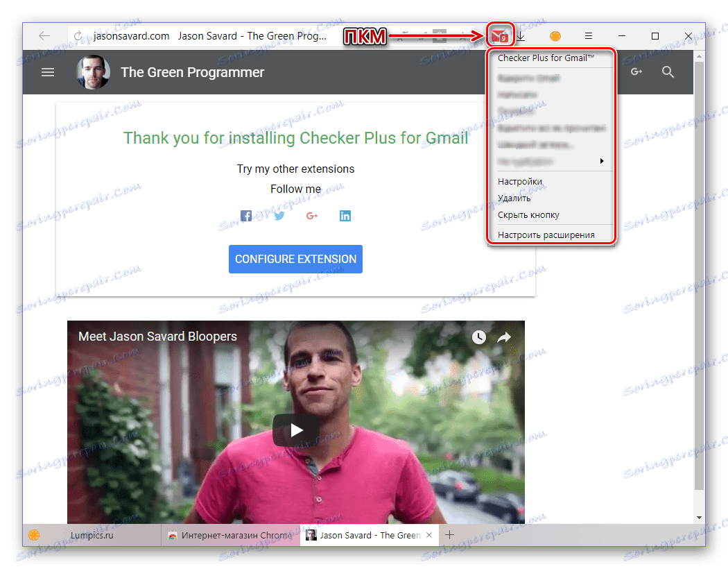Click the orange extension icon in toolbar
728x569 pixels.
click(x=555, y=36)
